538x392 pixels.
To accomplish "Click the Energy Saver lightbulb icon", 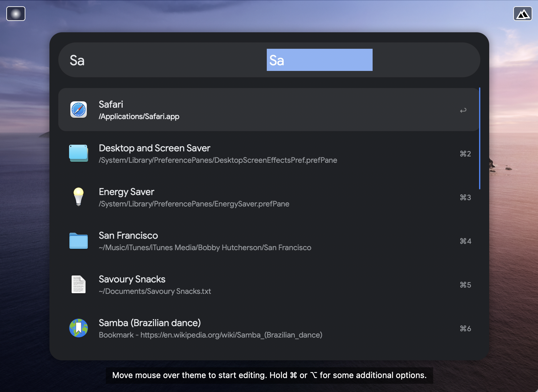I will tap(79, 197).
